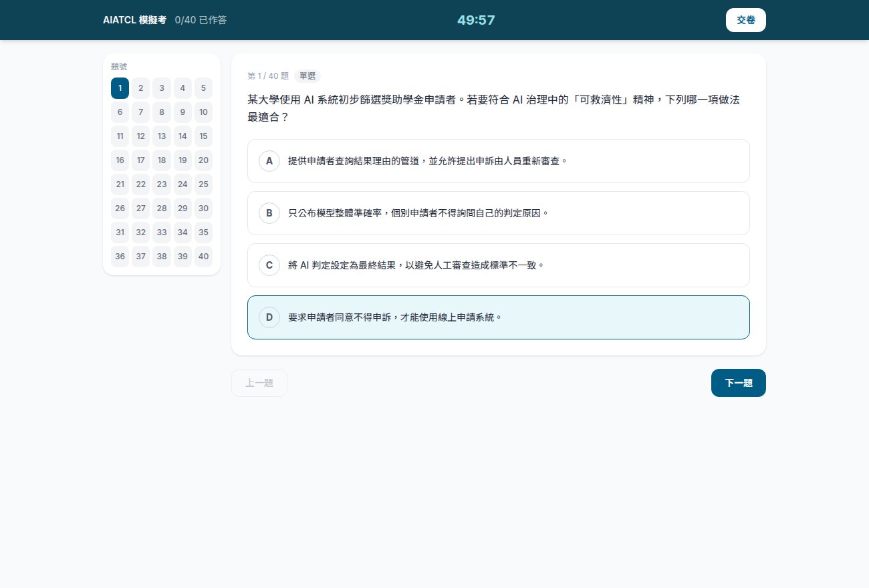Jump to question number 22
This screenshot has height=588, width=869.
coord(141,184)
